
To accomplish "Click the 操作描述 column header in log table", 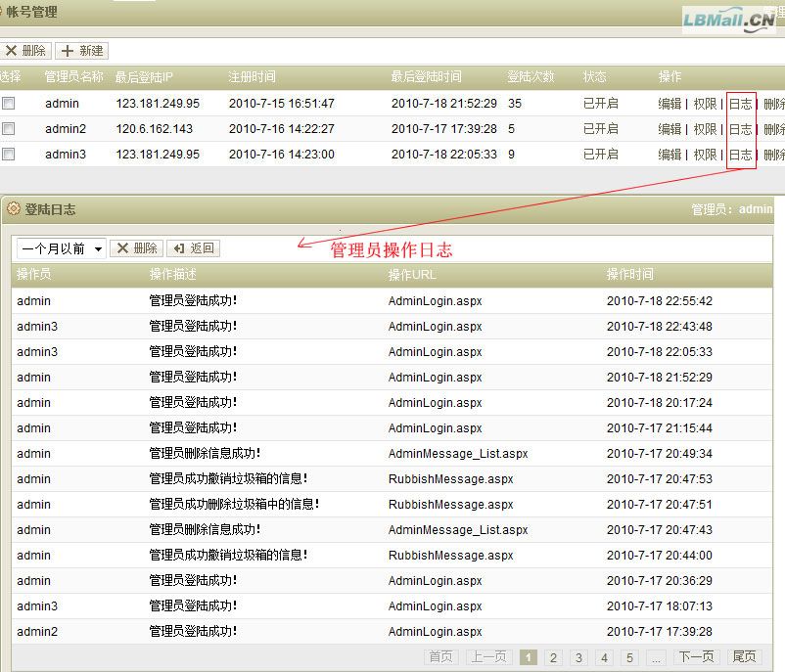I will click(x=172, y=274).
